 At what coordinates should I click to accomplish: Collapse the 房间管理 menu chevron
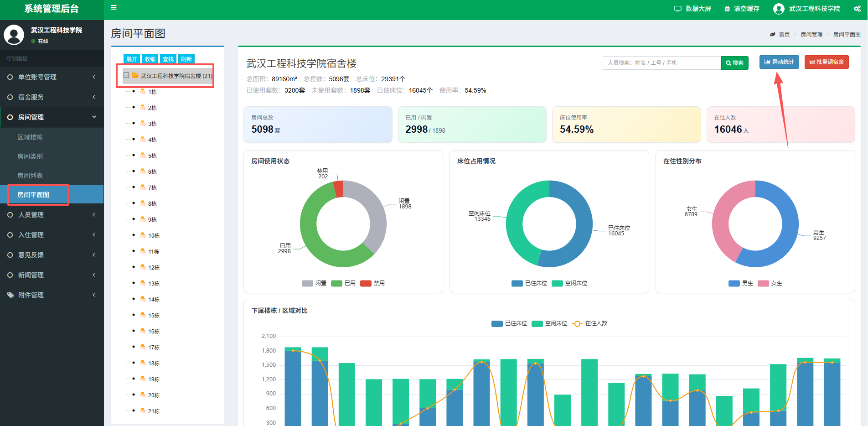pyautogui.click(x=94, y=117)
